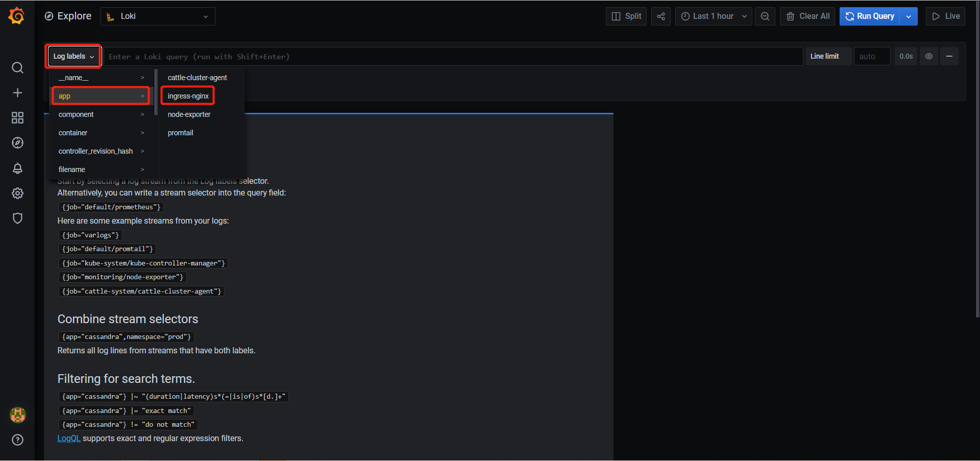Toggle query visibility with the eye icon
This screenshot has width=980, height=461.
click(x=929, y=56)
